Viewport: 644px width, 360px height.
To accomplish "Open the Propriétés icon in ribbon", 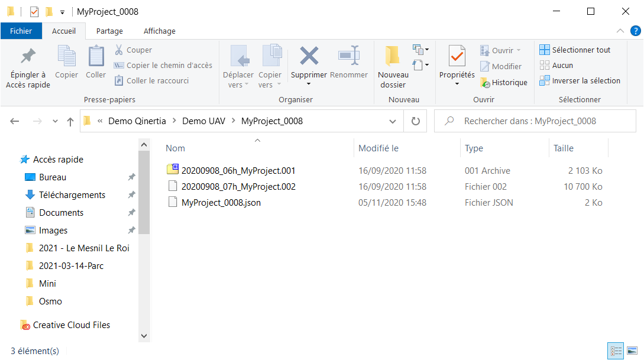I will tap(457, 57).
